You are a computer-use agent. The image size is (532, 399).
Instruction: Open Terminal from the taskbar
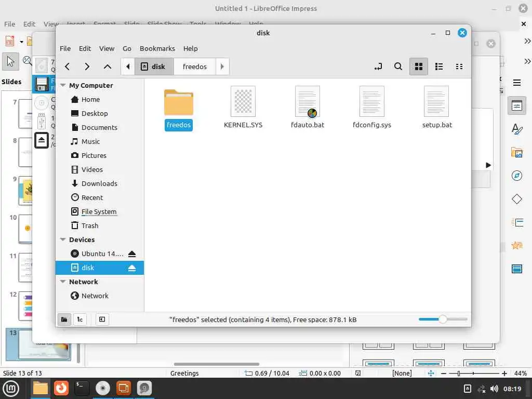(x=82, y=388)
